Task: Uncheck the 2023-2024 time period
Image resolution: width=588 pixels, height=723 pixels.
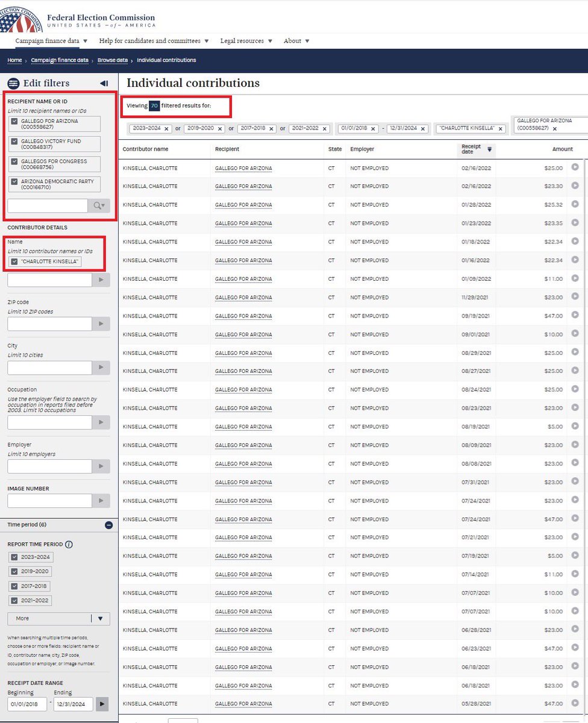Action: point(14,557)
